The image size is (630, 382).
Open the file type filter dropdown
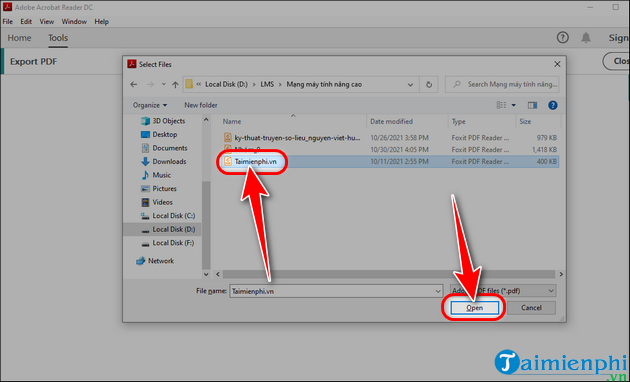(503, 291)
